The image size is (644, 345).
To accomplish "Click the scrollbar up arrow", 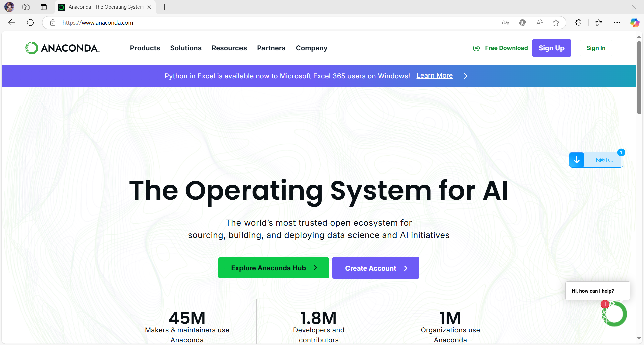I will [639, 36].
